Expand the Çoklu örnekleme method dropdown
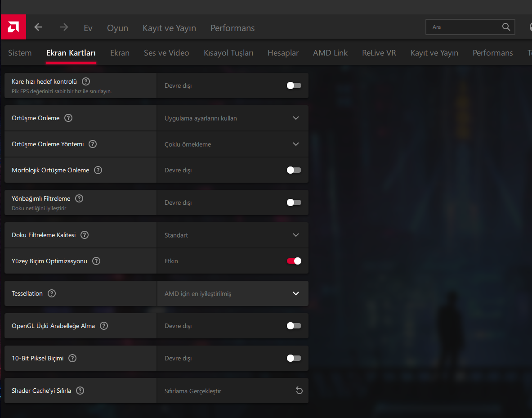The width and height of the screenshot is (532, 418). tap(233, 144)
